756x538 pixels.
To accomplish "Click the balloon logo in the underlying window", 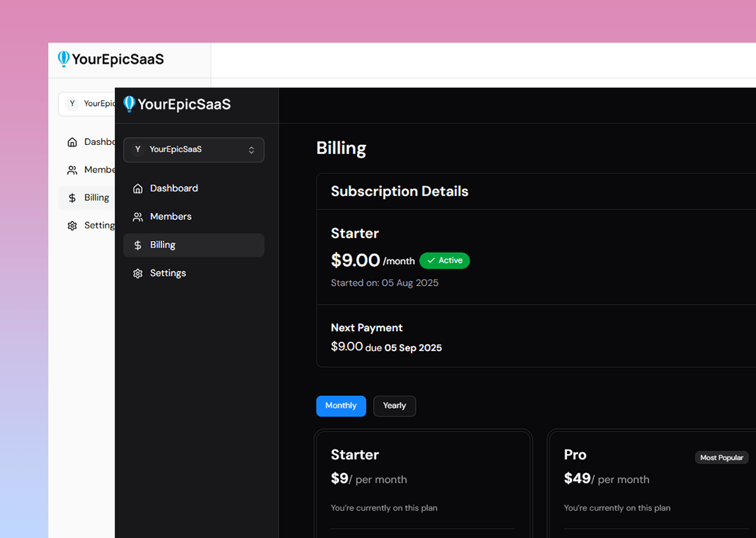I will pos(64,59).
